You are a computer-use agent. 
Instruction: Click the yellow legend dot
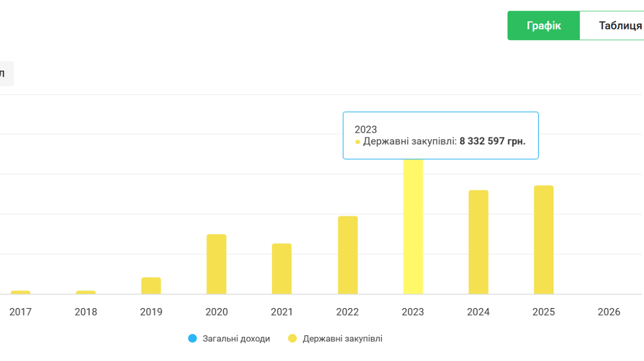tap(292, 339)
